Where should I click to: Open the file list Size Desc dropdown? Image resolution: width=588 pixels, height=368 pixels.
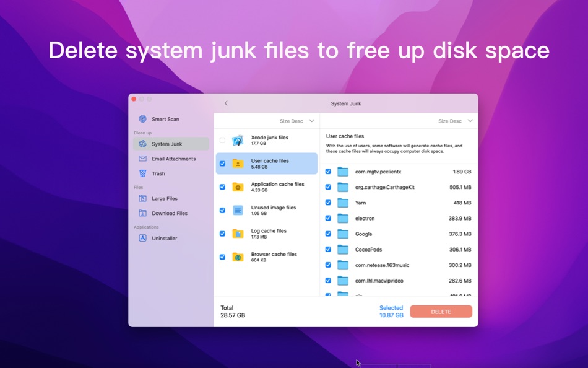[456, 121]
